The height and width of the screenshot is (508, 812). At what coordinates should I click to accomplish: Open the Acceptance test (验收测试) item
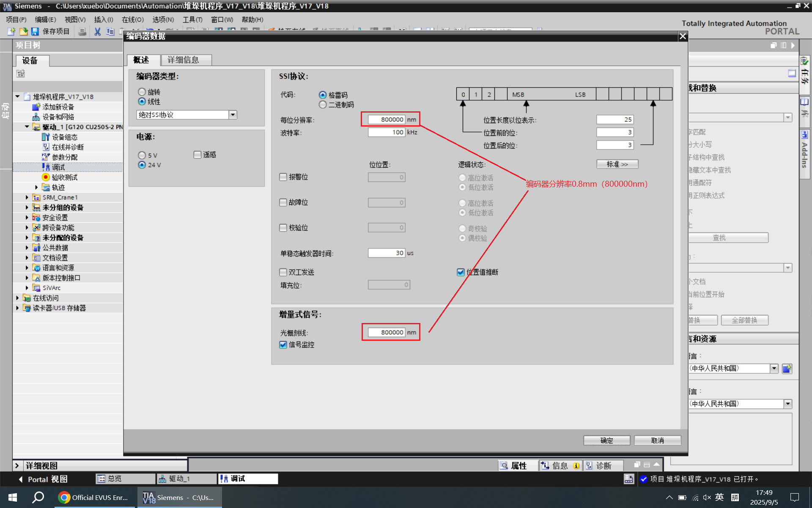[64, 177]
